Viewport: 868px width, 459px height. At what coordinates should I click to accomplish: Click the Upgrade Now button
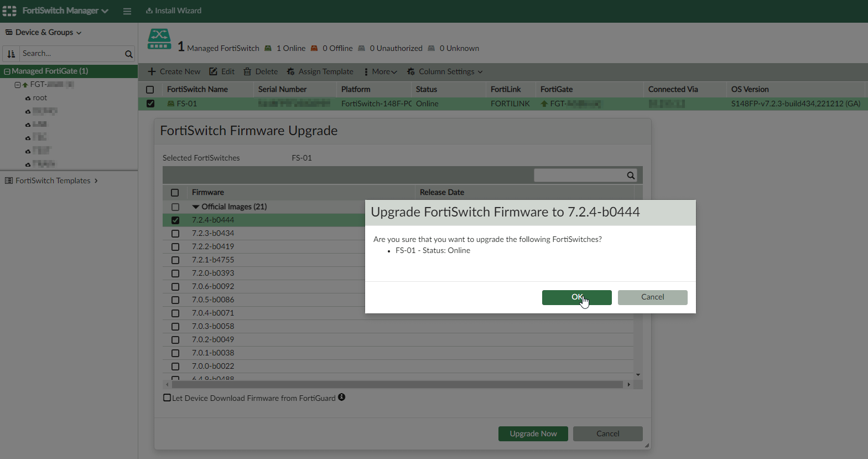point(533,434)
